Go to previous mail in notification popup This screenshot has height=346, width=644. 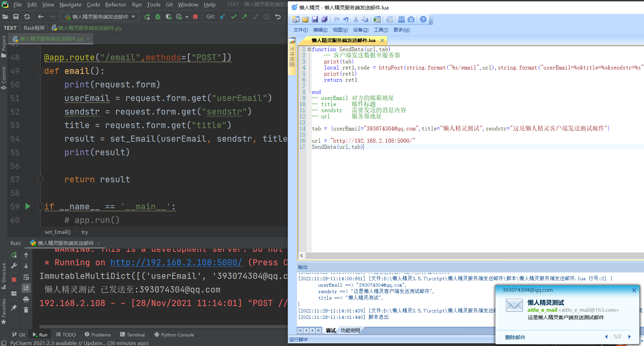[606, 337]
